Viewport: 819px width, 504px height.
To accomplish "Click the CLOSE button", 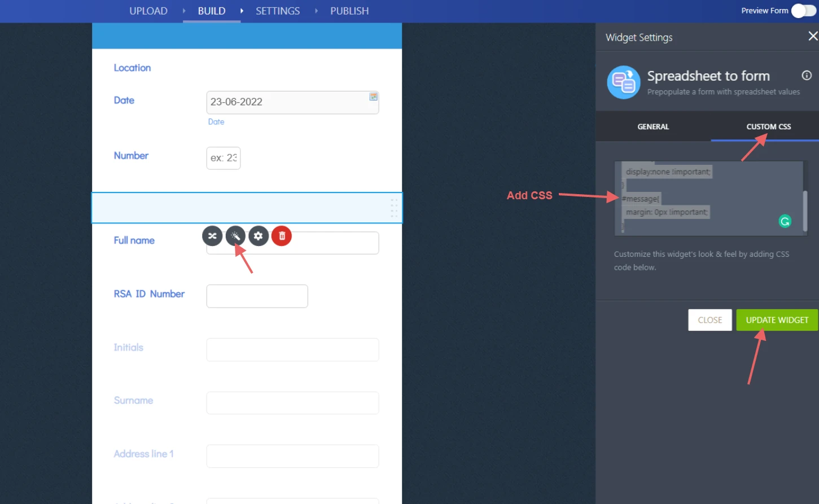I will click(x=709, y=320).
